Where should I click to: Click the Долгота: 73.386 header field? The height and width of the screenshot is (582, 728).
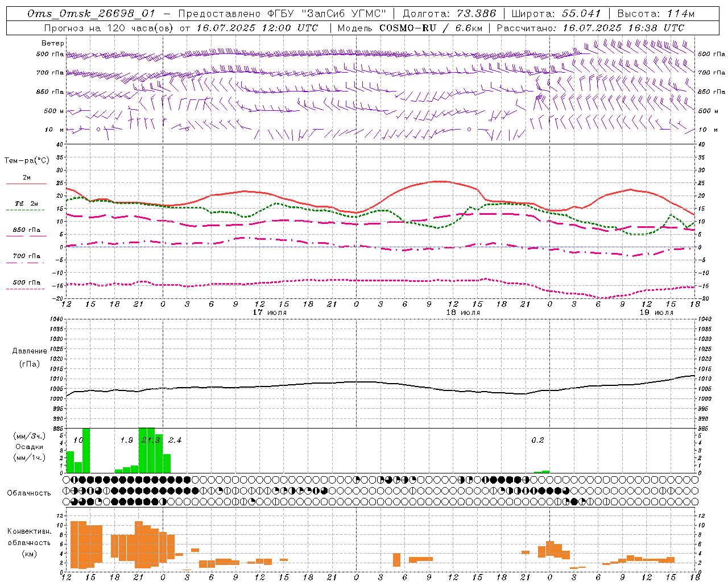click(x=449, y=14)
